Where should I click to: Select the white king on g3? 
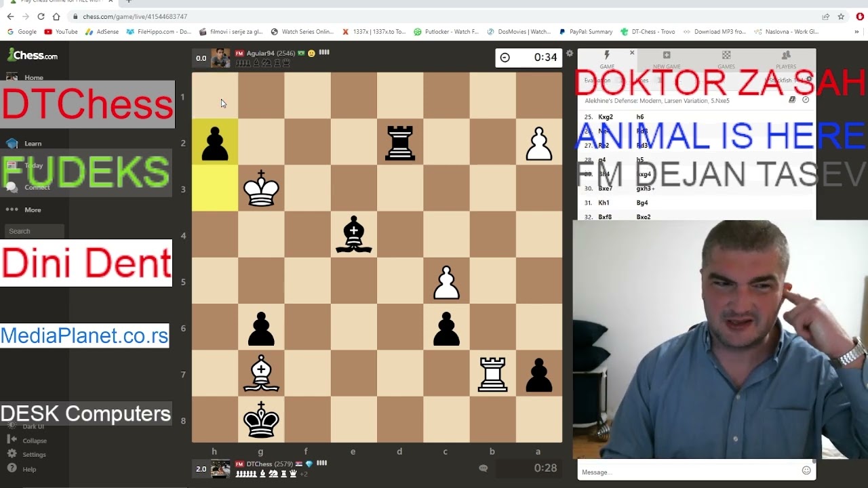click(x=261, y=188)
